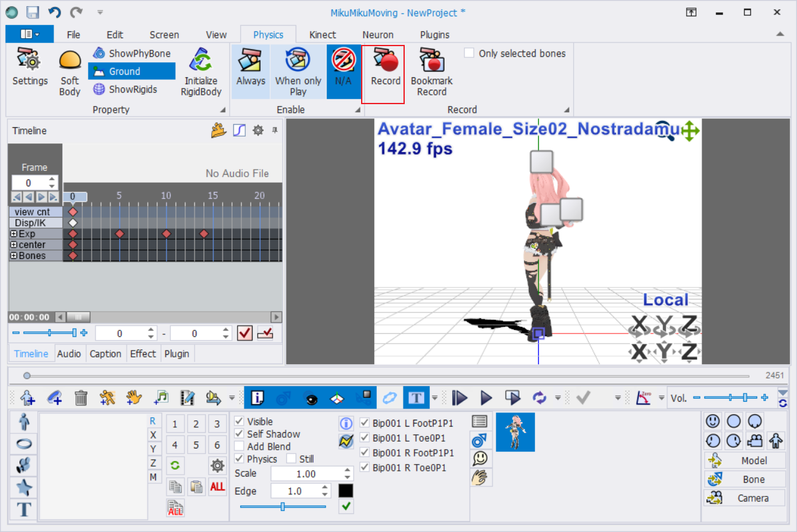Open the Plugins ribbon tab

(x=435, y=35)
